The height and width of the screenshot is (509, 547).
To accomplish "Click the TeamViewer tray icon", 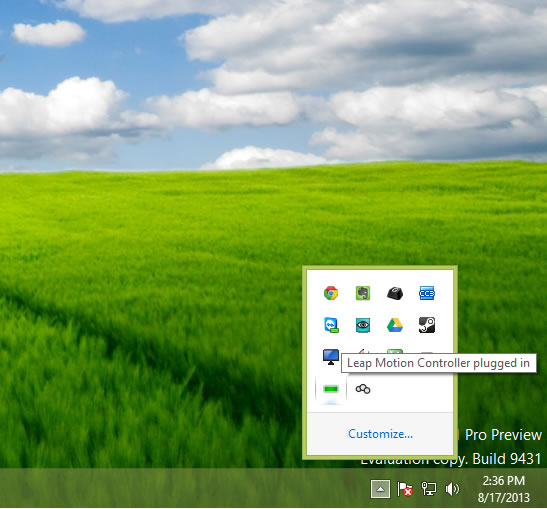I will pyautogui.click(x=331, y=325).
